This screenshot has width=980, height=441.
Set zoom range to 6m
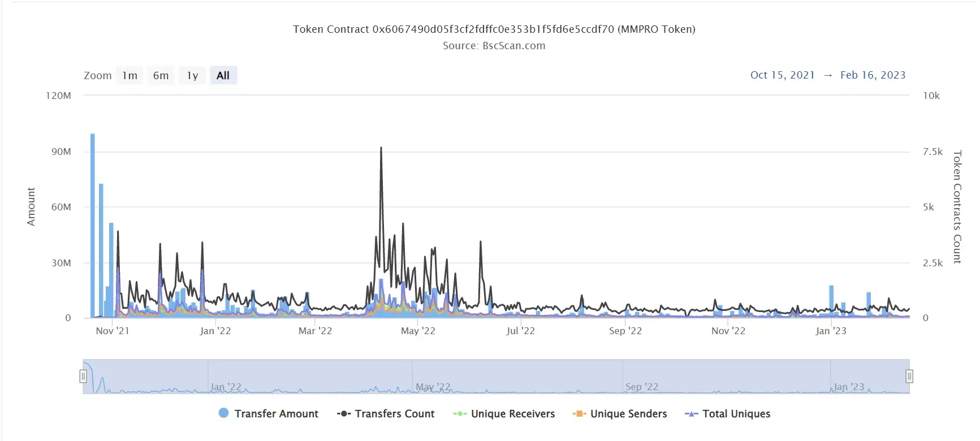click(161, 75)
